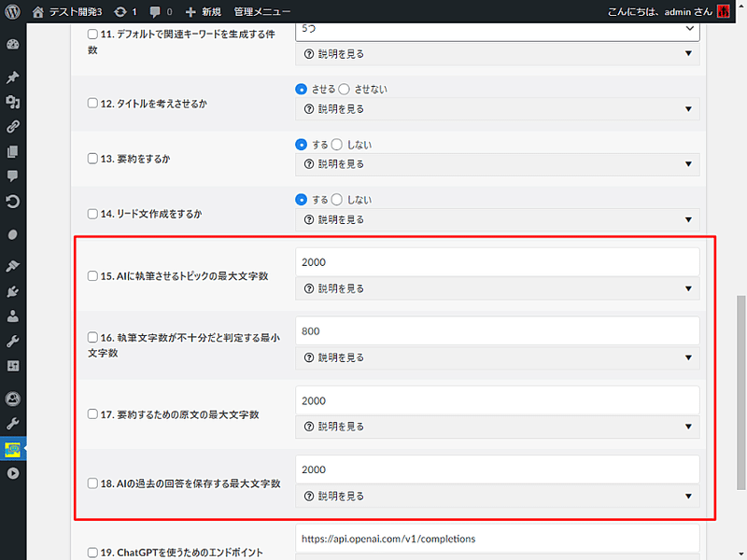747x560 pixels.
Task: Open the 5つ keyword count dropdown
Action: (498, 31)
